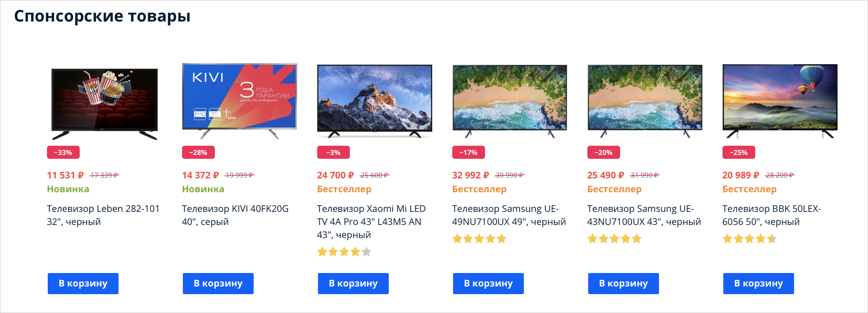This screenshot has width=868, height=313.
Task: Add Samsung 49NU7100UX TV to cart
Action: pos(488,283)
